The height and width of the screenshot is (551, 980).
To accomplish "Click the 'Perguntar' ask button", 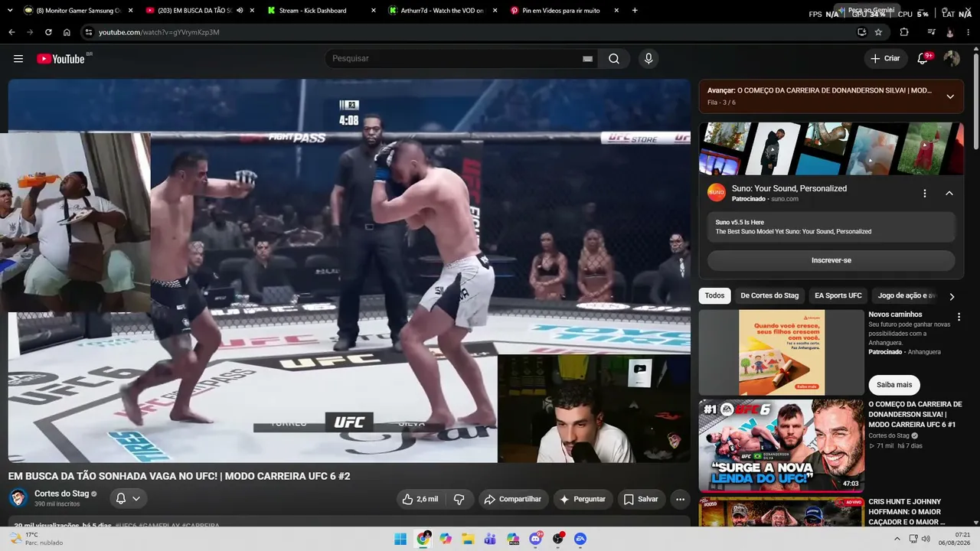I will (583, 499).
